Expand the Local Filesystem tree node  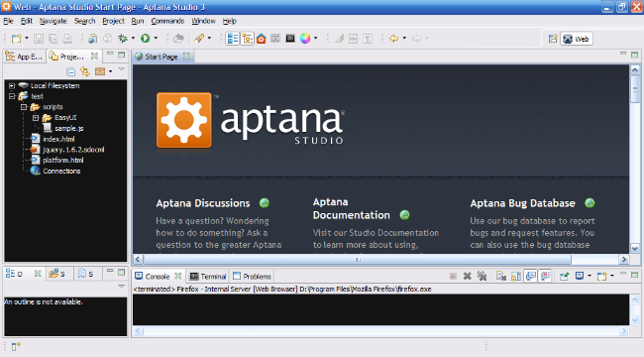pyautogui.click(x=12, y=85)
